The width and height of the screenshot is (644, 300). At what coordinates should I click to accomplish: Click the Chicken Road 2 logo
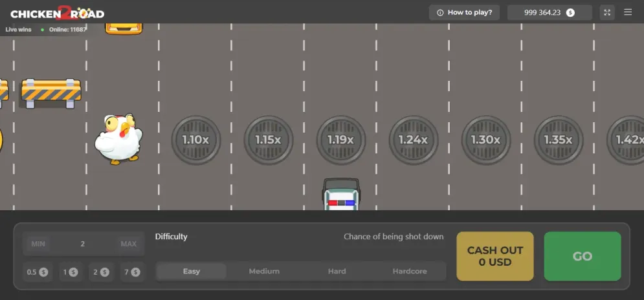point(58,13)
